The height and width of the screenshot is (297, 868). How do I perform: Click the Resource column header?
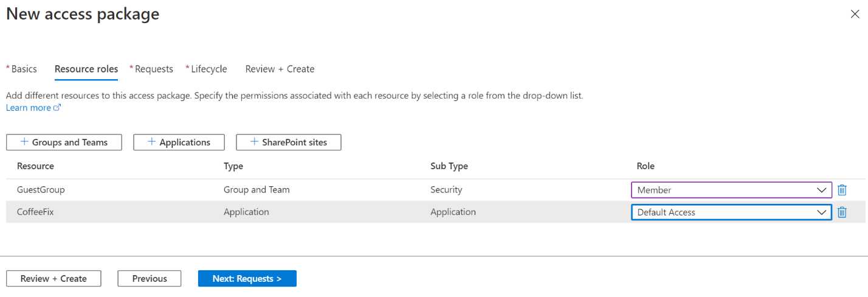pos(35,166)
